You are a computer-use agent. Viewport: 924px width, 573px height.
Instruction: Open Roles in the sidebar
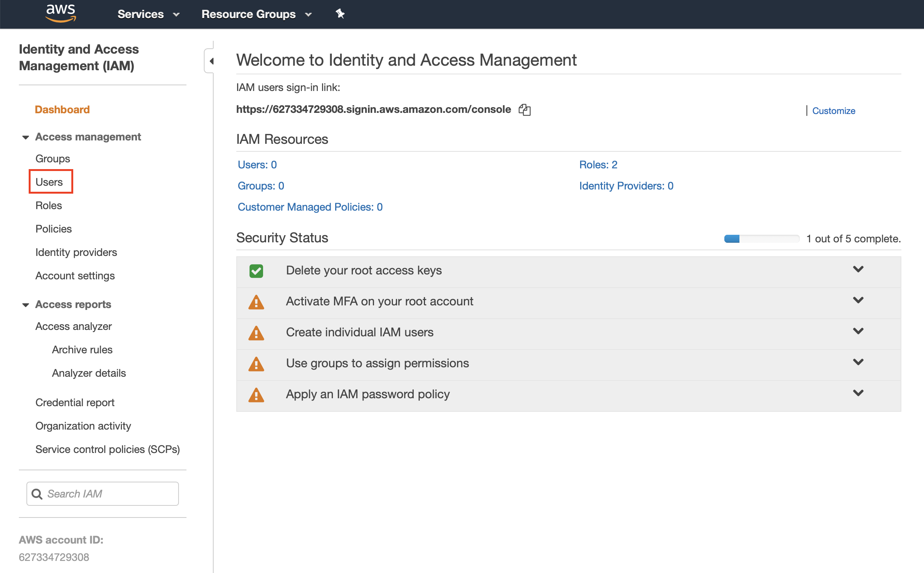[x=48, y=205]
